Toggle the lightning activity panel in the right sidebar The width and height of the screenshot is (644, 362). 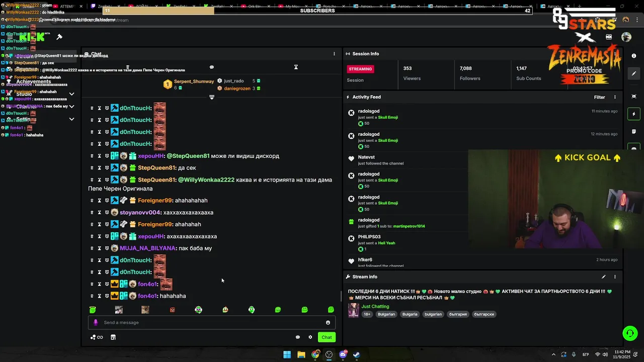(x=634, y=114)
